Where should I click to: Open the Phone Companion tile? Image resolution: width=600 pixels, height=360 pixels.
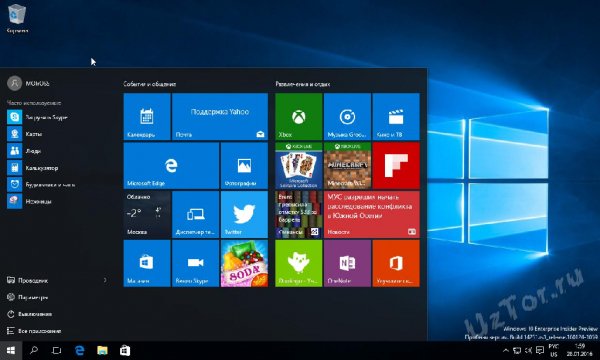tap(196, 215)
